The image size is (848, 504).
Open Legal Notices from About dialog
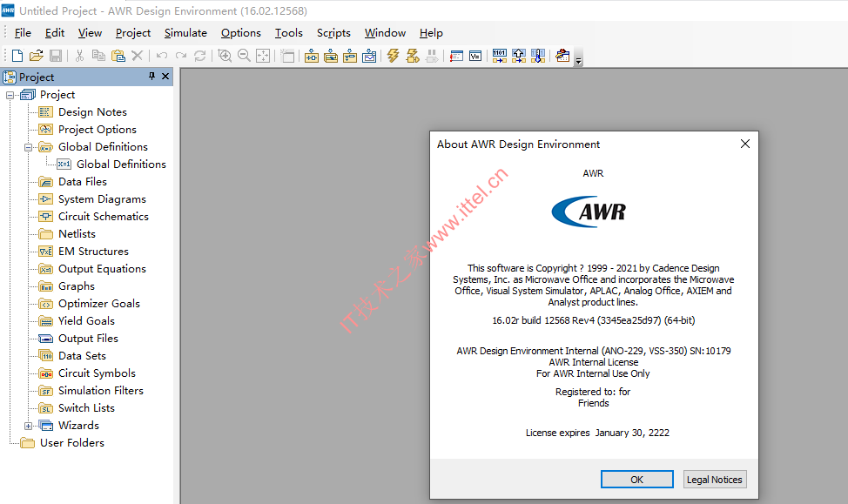point(715,479)
